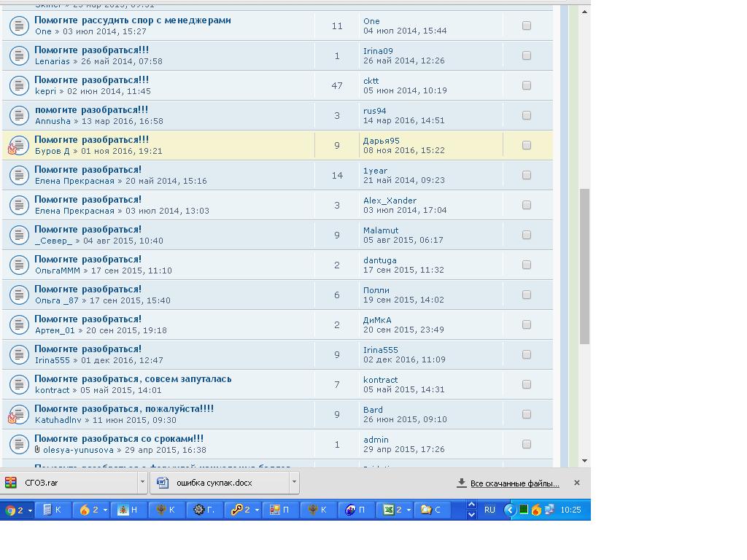This screenshot has width=747, height=560.
Task: Click the gear icon taskbar button
Action: pyautogui.click(x=204, y=510)
